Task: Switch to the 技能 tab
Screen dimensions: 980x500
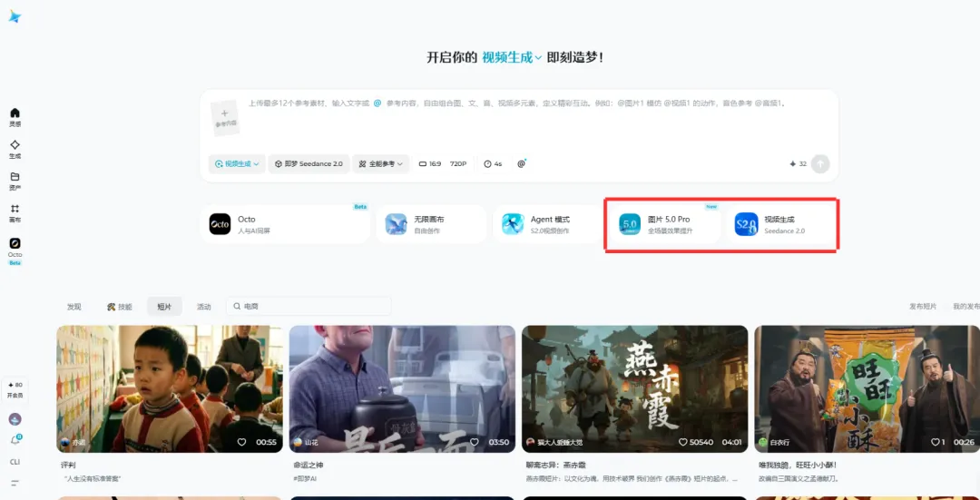Action: [120, 307]
